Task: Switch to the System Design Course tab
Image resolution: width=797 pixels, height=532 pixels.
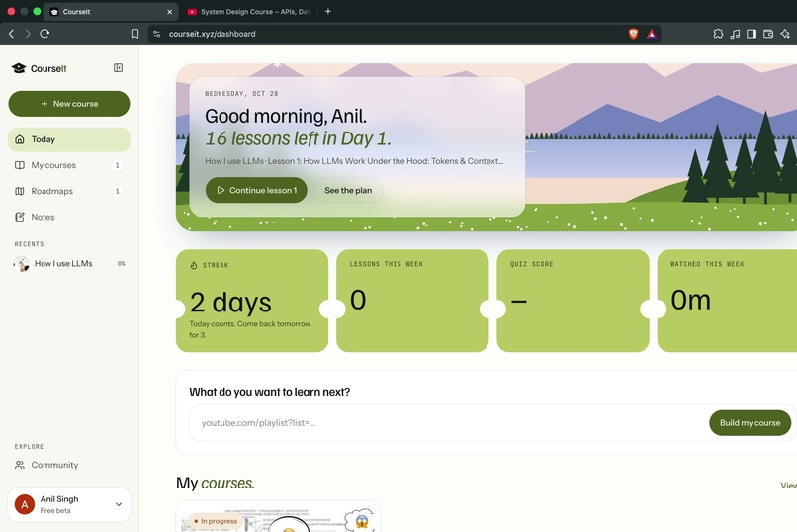Action: [249, 11]
